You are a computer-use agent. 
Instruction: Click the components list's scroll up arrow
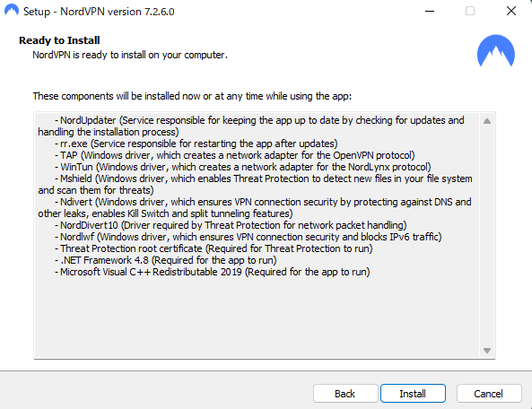coord(487,121)
